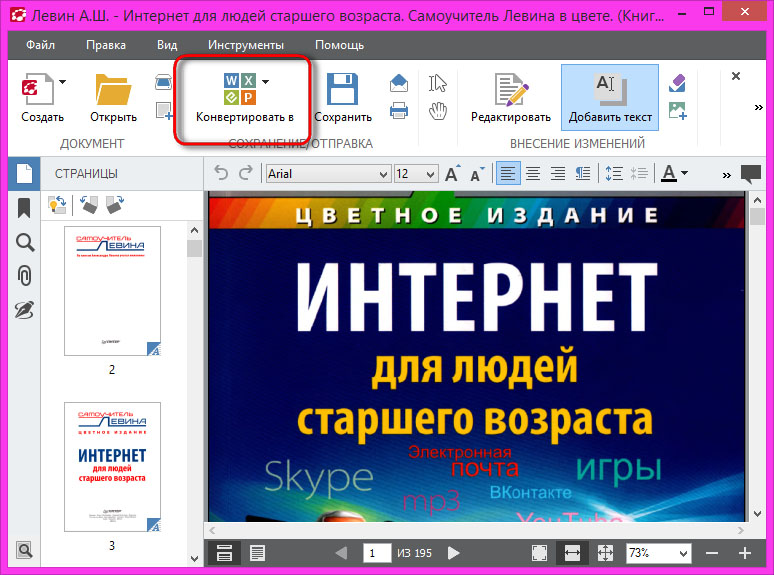The width and height of the screenshot is (774, 575).
Task: Click the Конвертировать в button
Action: (x=244, y=98)
